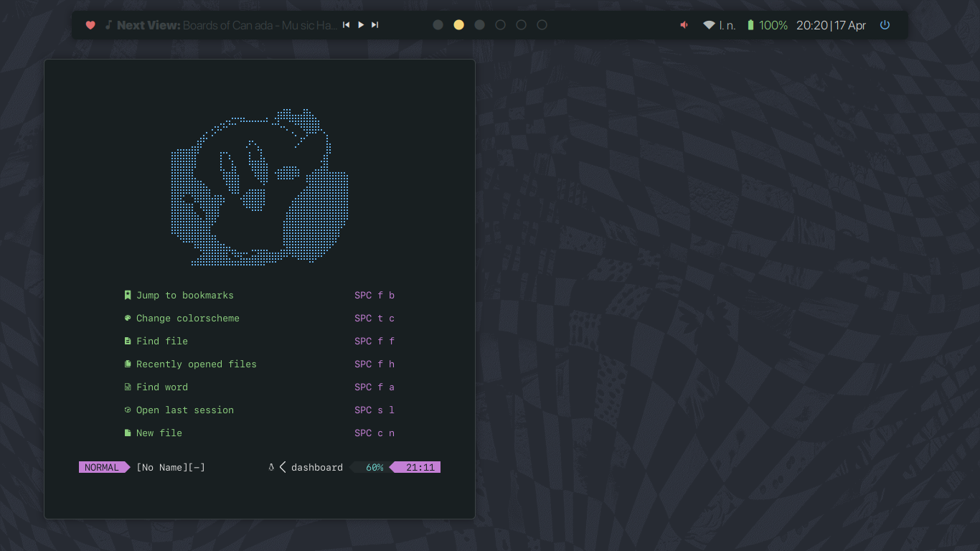This screenshot has height=551, width=980.
Task: Click the bookmark icon beside Jump to bookmarks
Action: pos(128,295)
